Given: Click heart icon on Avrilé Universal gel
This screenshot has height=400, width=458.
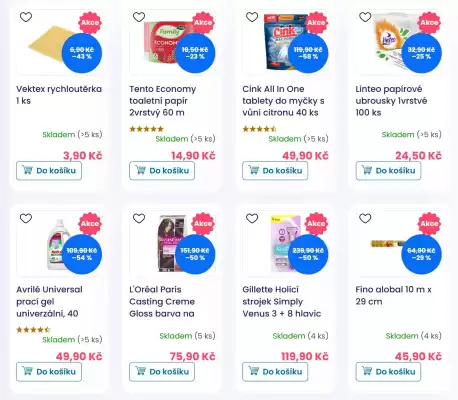Looking at the screenshot, I should coord(26,218).
